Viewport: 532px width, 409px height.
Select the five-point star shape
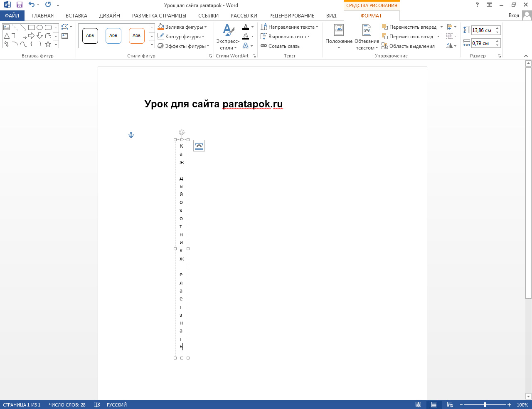(x=48, y=44)
